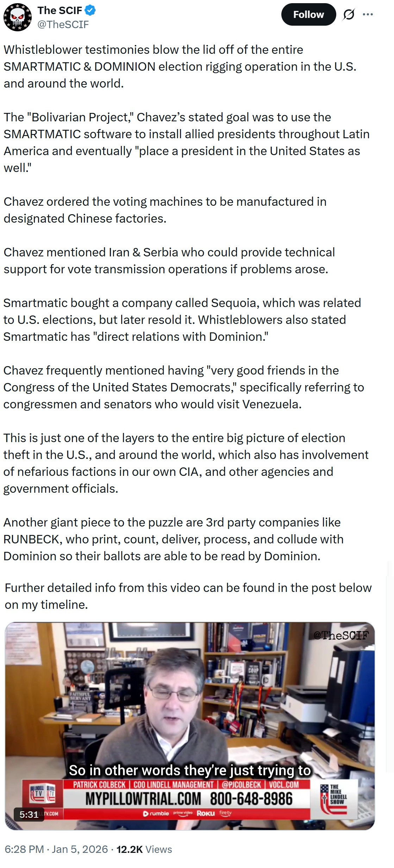Screen dimensions: 394x868
Task: Click the Prime Video logo in banner
Action: [x=182, y=813]
